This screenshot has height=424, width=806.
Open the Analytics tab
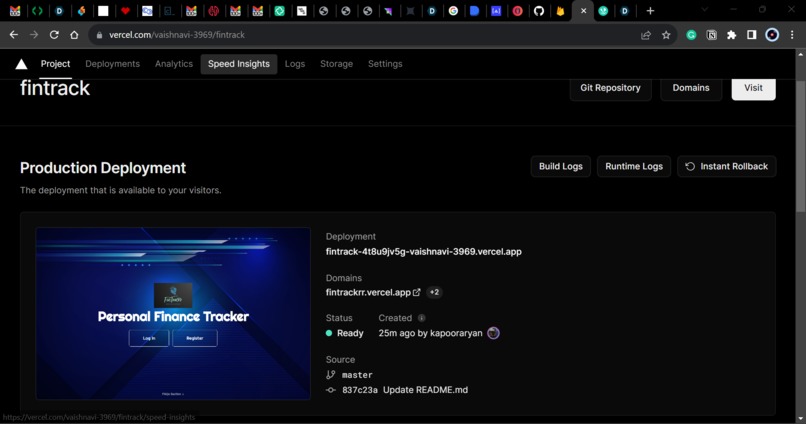point(174,64)
